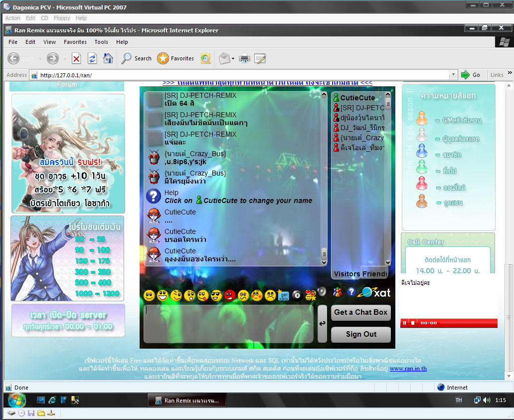Screen dimensions: 514x420
Task: Expand the Links toolbar chevron
Action: (x=510, y=73)
